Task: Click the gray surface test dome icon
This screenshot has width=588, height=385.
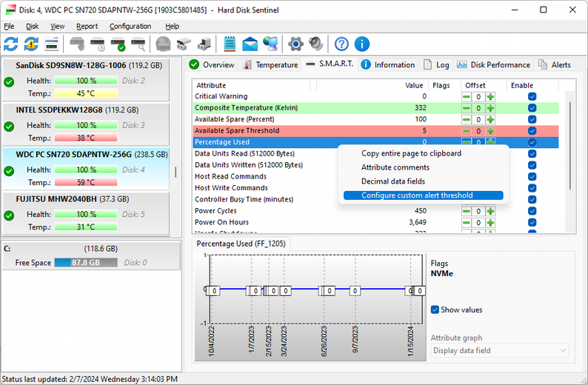Action: (x=163, y=44)
